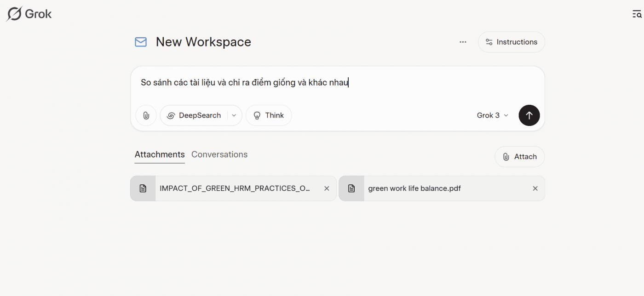This screenshot has width=644, height=296.
Task: Toggle Think mode on
Action: coord(269,115)
